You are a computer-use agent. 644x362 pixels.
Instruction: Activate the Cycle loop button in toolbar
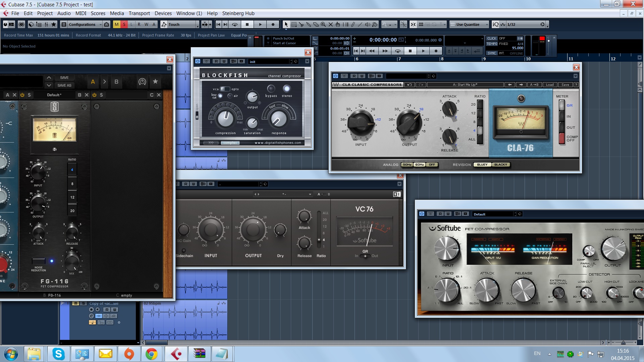click(x=235, y=24)
